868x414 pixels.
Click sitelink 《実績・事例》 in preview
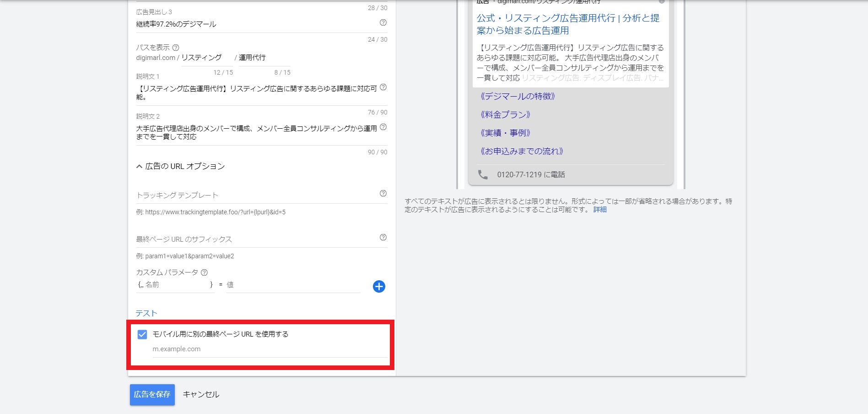(506, 133)
